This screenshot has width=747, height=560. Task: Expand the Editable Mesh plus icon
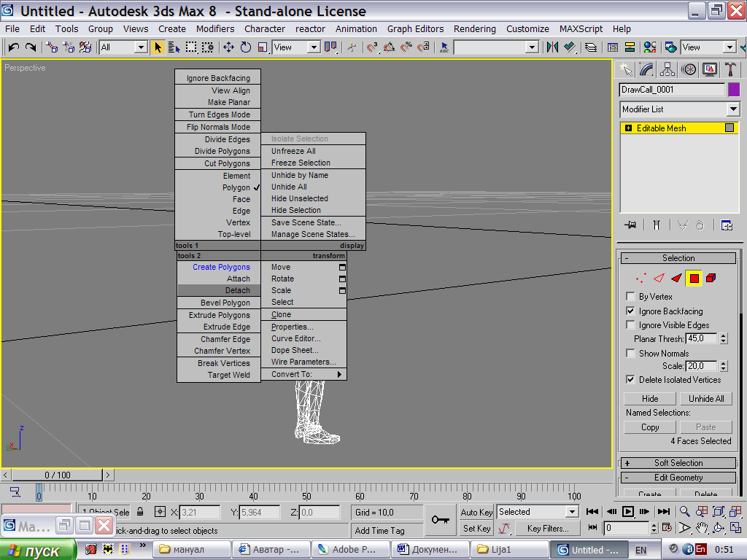[x=628, y=128]
